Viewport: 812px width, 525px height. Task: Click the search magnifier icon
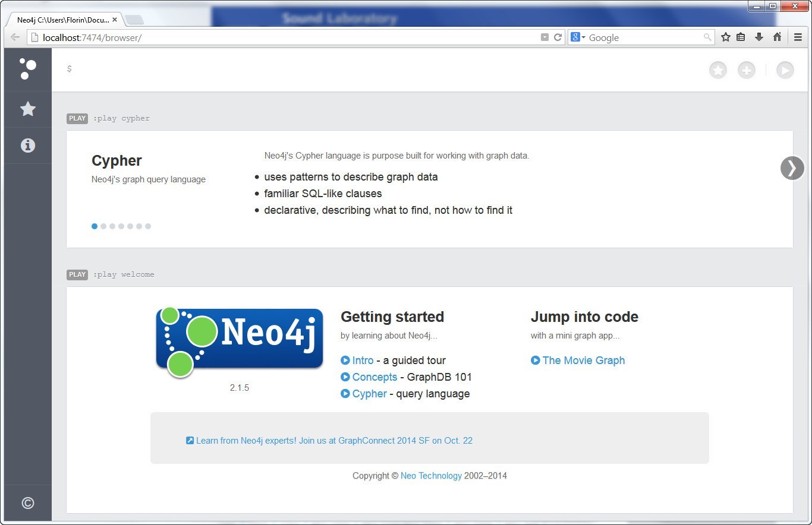pyautogui.click(x=707, y=37)
